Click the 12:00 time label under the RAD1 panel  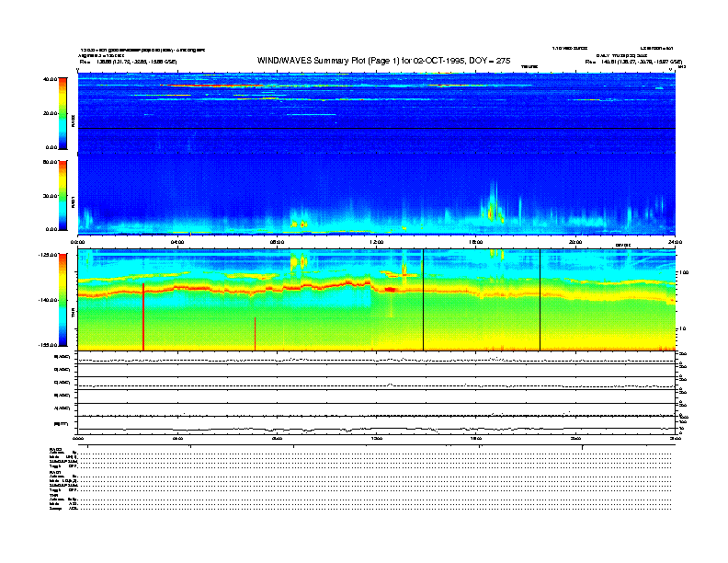377,242
